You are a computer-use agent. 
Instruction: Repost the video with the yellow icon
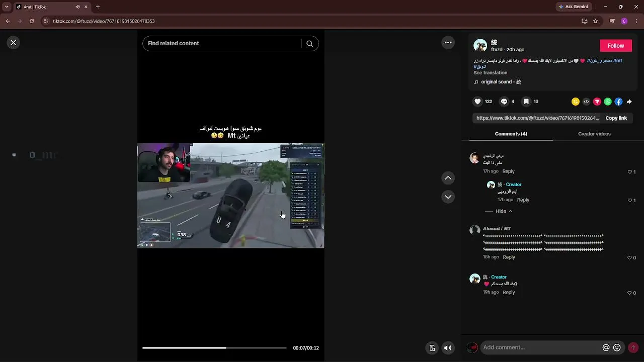pyautogui.click(x=576, y=102)
